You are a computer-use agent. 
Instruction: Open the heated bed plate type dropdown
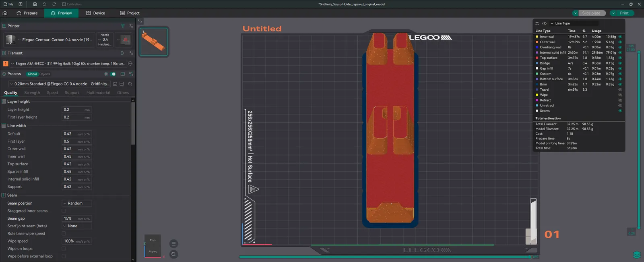coord(123,40)
